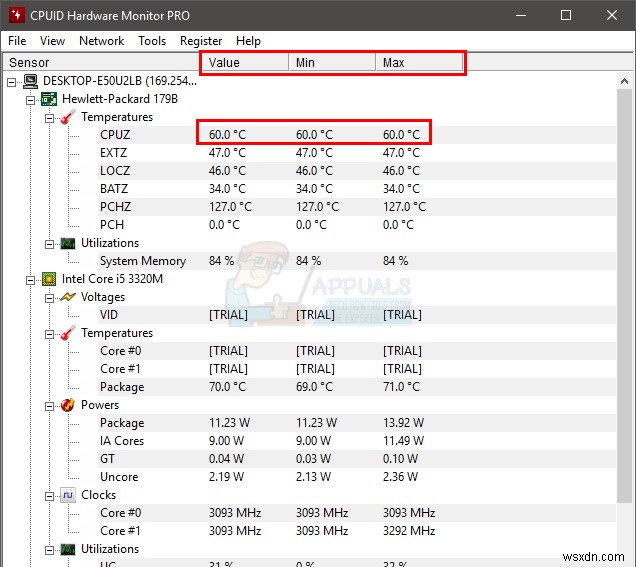Open the View menu
636x567 pixels.
(52, 41)
